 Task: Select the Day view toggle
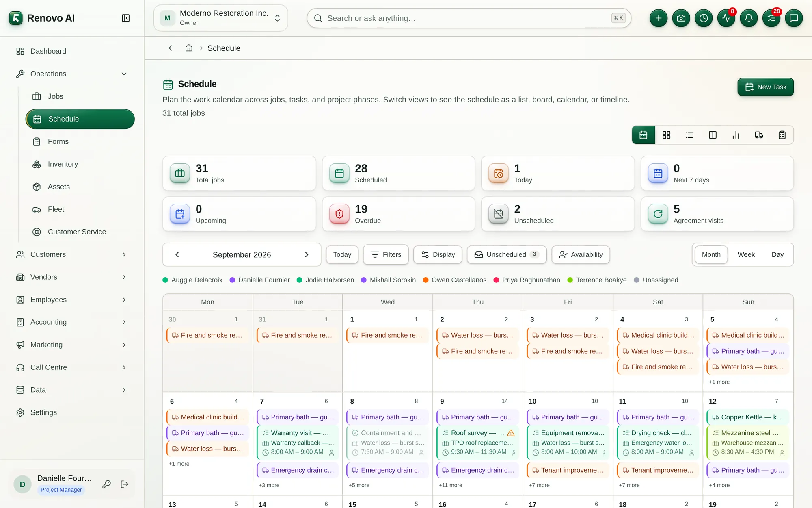[777, 254]
